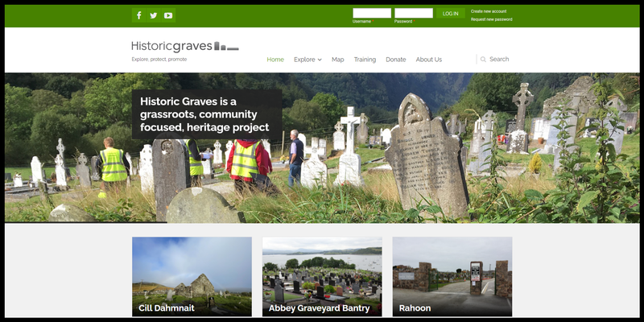Image resolution: width=644 pixels, height=322 pixels.
Task: Open the Twitter social icon
Action: pyautogui.click(x=154, y=15)
